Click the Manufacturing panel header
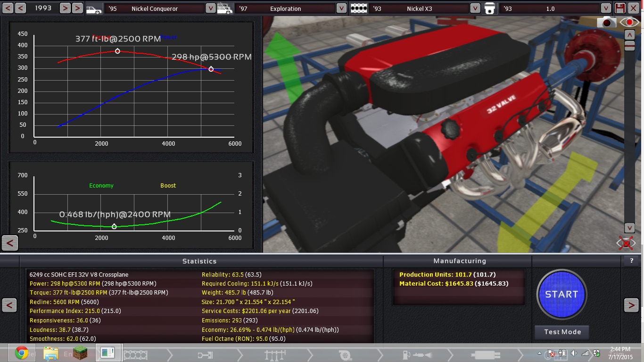Screen dimensions: 644x362 pyautogui.click(x=460, y=261)
